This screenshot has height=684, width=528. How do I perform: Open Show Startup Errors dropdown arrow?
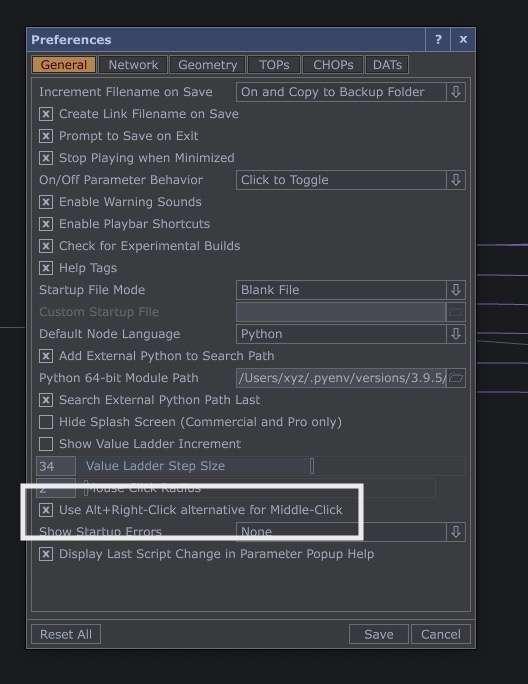coord(456,532)
